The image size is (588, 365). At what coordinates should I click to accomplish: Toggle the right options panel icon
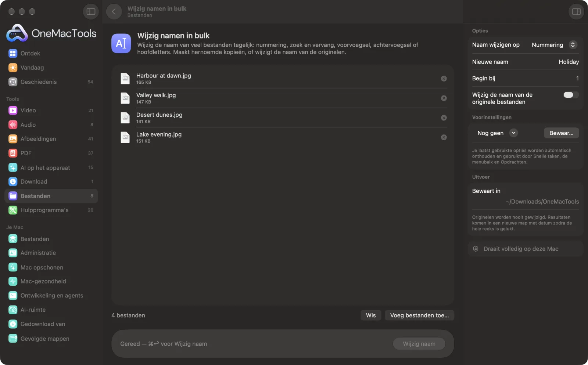[x=576, y=12]
